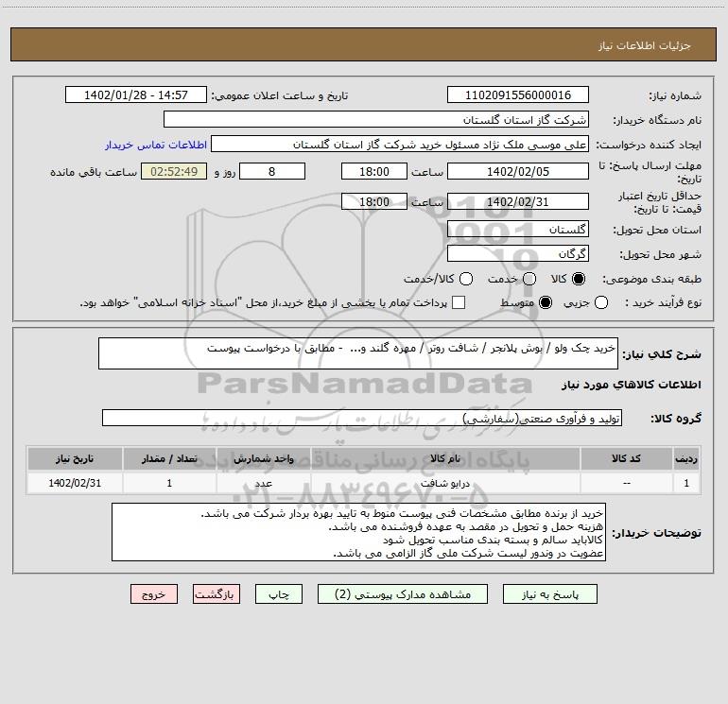This screenshot has height=704, width=728.
Task: Click the درایو شافت item name cell
Action: click(444, 483)
